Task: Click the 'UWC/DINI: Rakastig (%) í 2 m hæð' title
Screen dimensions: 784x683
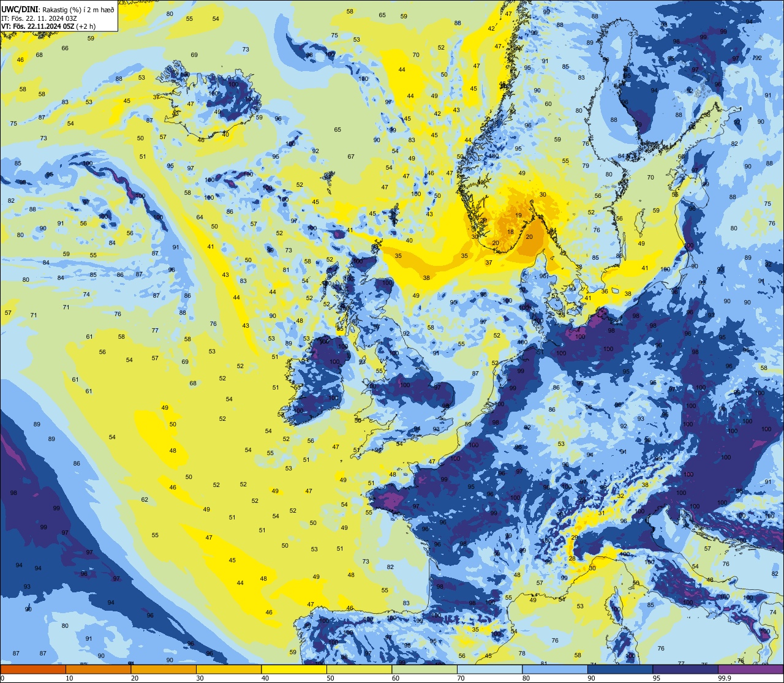Action: (x=58, y=9)
